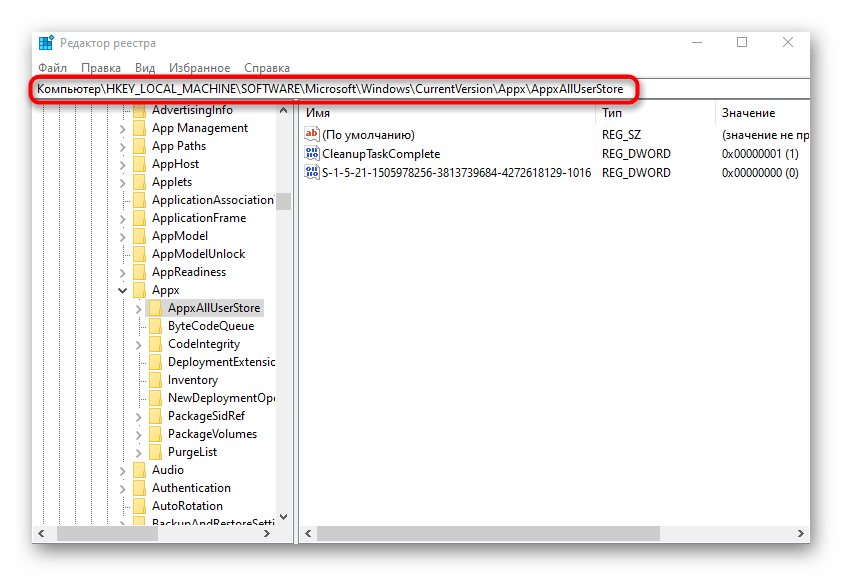The height and width of the screenshot is (576, 842).
Task: Click the tree pane scroll right arrow
Action: pos(267,534)
